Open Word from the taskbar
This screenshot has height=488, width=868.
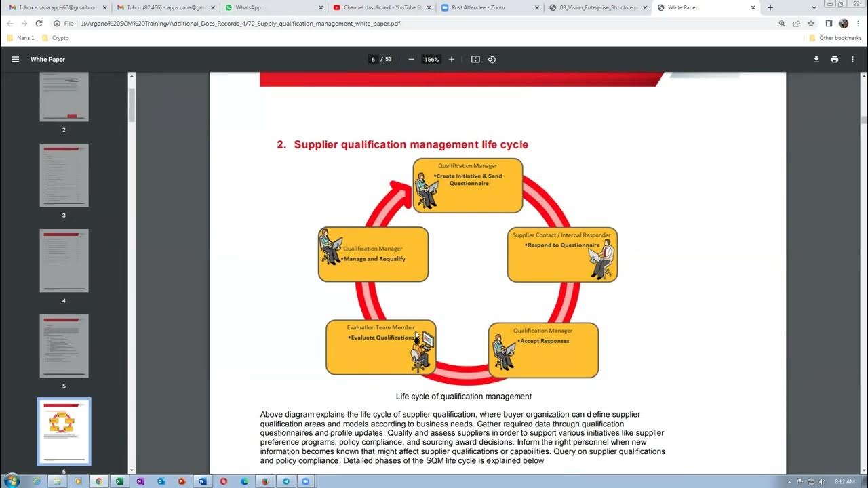point(202,481)
